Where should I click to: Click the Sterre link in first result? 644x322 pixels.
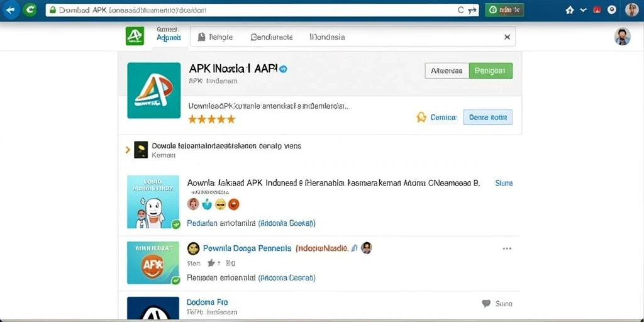pyautogui.click(x=504, y=183)
